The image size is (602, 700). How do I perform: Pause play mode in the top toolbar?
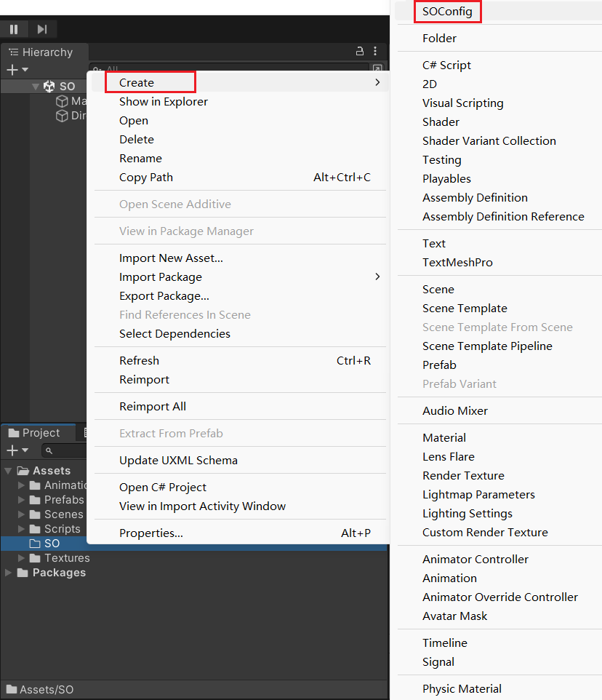point(14,29)
